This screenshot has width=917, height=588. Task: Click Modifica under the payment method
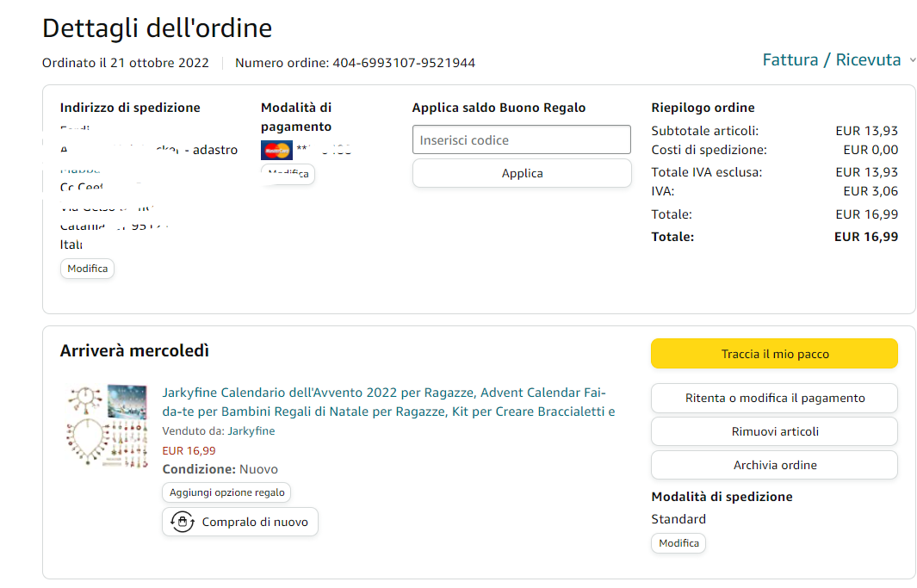pos(288,174)
